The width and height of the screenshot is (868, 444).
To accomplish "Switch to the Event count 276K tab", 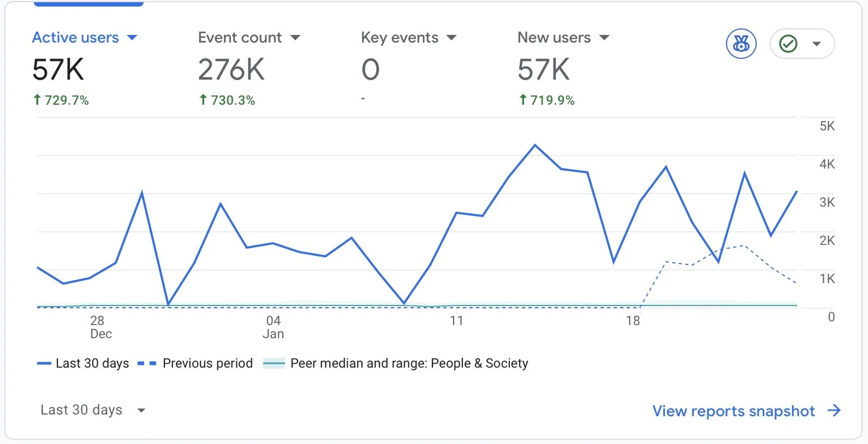I will click(x=231, y=69).
